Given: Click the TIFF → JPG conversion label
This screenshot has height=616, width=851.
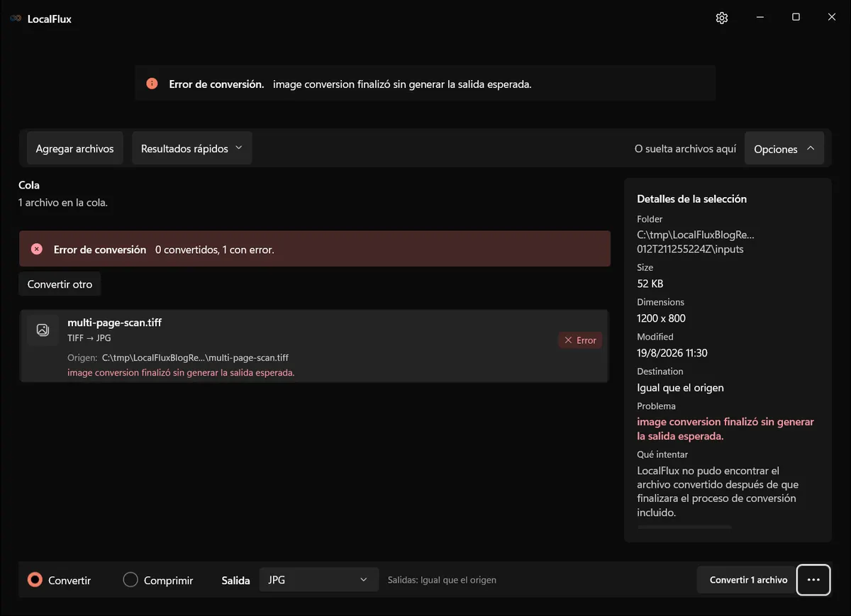Looking at the screenshot, I should [89, 338].
